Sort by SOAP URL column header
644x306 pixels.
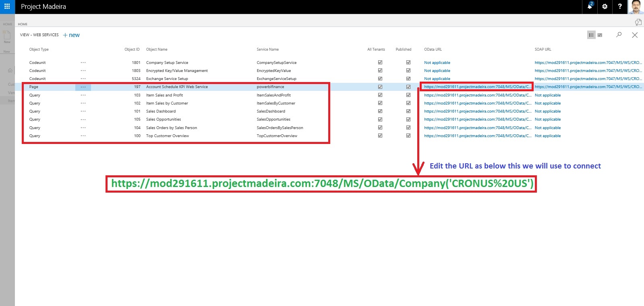(x=543, y=49)
